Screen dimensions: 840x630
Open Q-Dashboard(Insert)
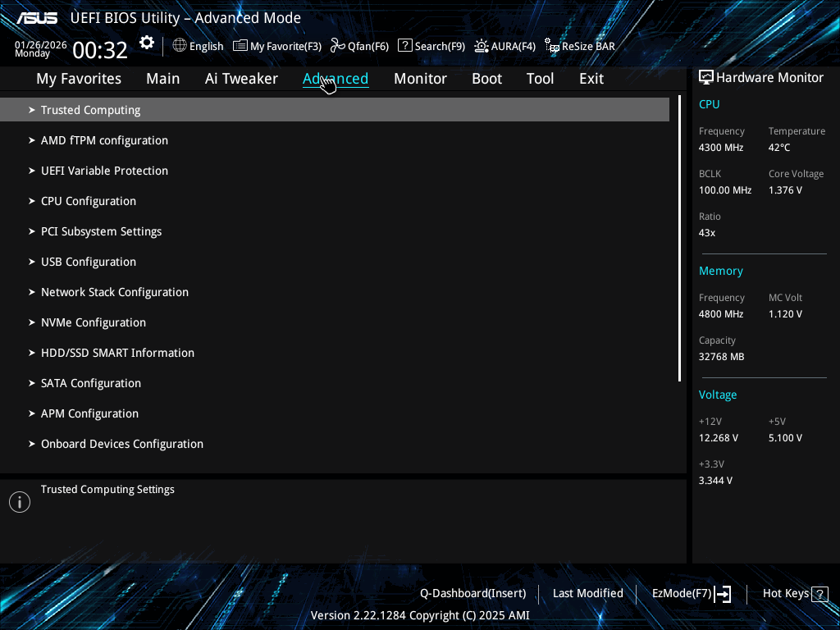[473, 594]
